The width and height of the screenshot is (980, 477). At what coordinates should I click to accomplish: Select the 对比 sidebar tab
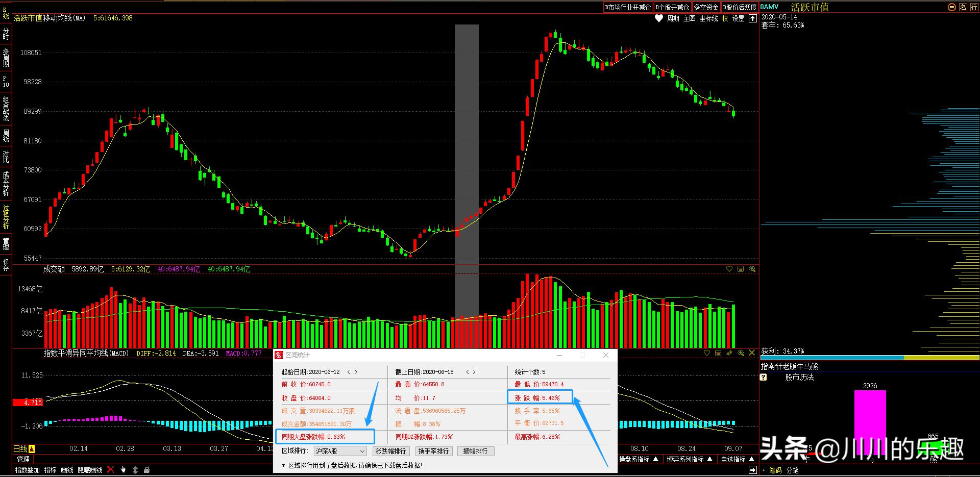click(x=6, y=157)
